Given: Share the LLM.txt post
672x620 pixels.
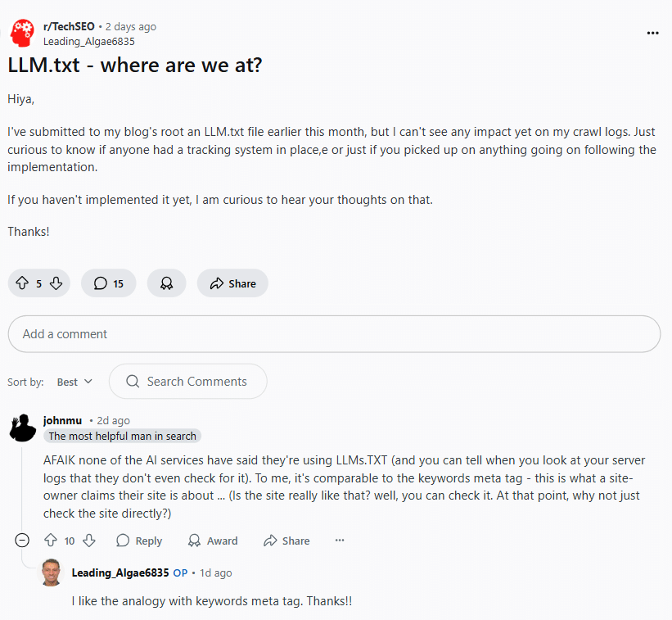Looking at the screenshot, I should 232,283.
